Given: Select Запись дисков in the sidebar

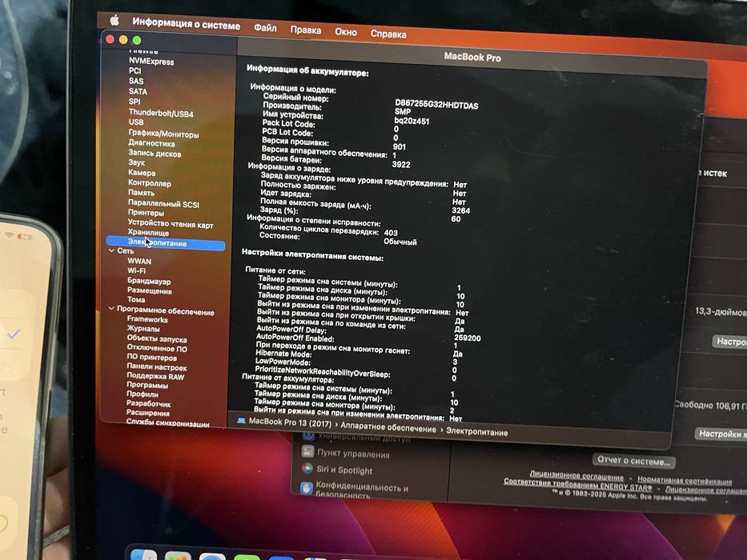Looking at the screenshot, I should (155, 154).
